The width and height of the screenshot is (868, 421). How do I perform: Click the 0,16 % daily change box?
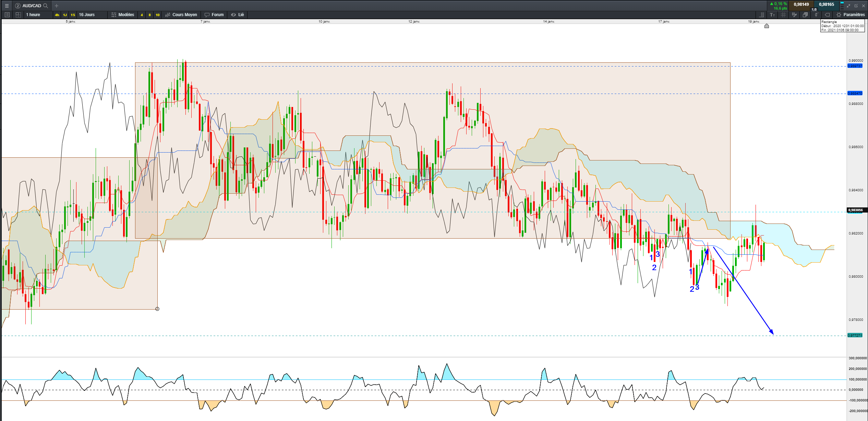[779, 6]
